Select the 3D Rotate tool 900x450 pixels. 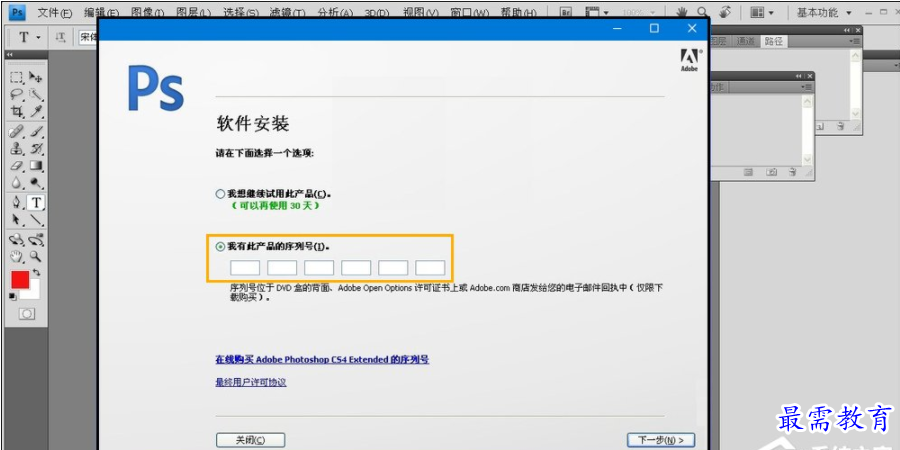point(17,240)
